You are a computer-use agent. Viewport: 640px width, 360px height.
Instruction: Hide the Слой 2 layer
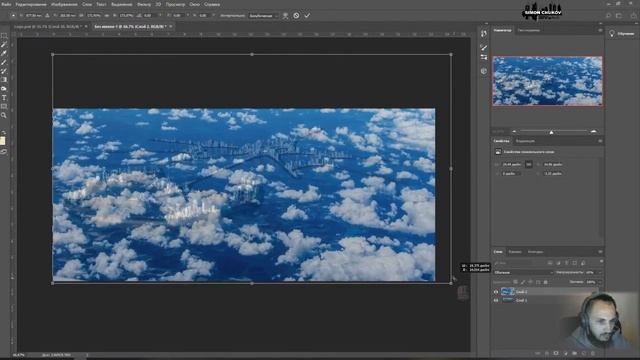[496, 292]
